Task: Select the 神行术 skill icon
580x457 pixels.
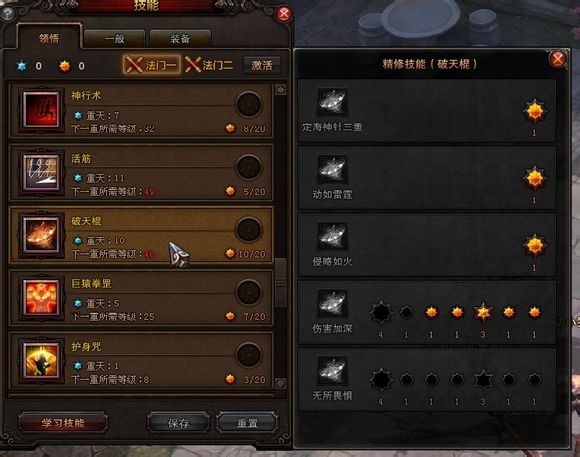Action: 41,110
